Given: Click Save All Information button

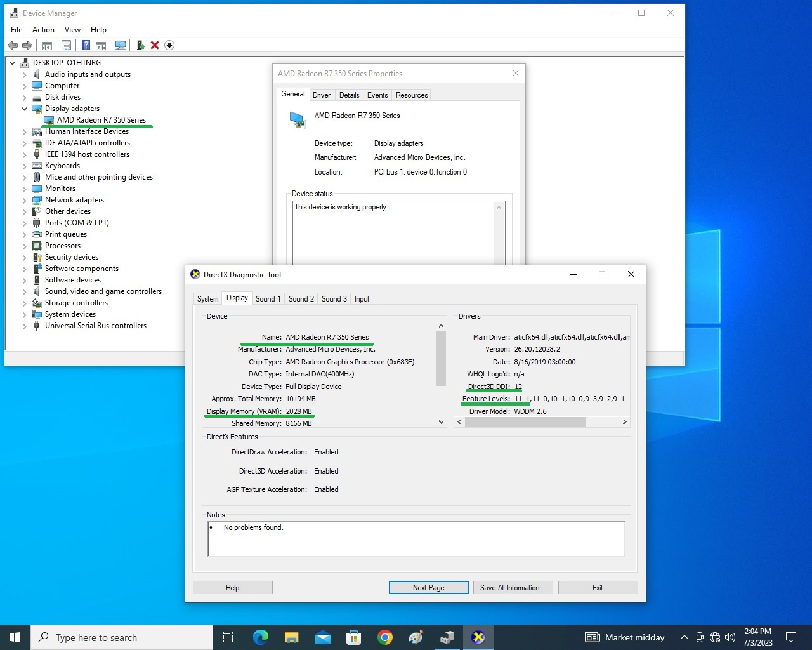Looking at the screenshot, I should tap(513, 588).
